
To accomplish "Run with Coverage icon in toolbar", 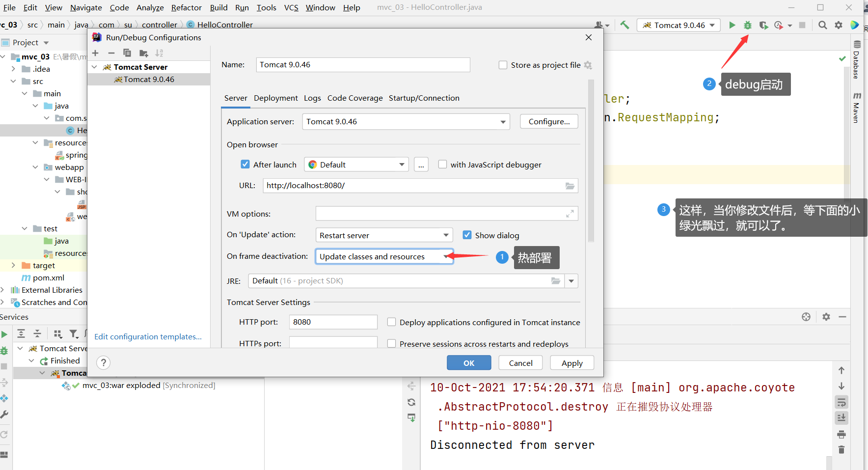I will 763,25.
